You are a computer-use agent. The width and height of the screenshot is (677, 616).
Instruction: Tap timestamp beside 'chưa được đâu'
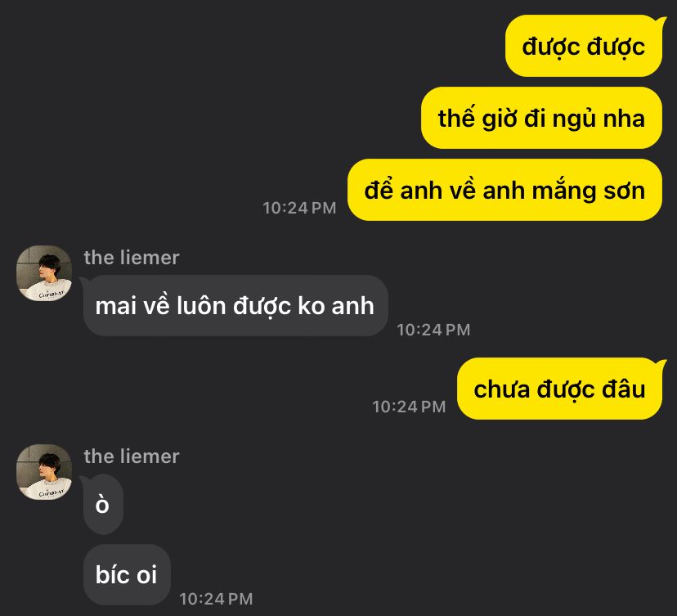click(x=409, y=407)
